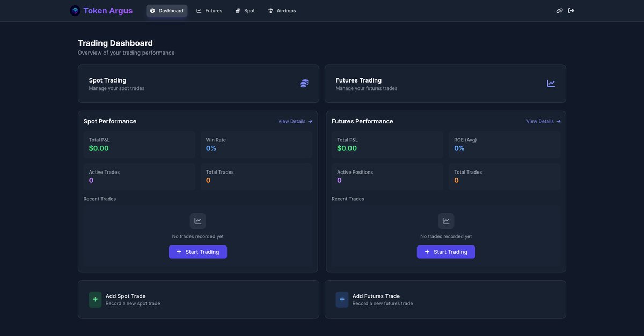Click the Active Trades count in Spot
644x336 pixels.
(x=91, y=181)
